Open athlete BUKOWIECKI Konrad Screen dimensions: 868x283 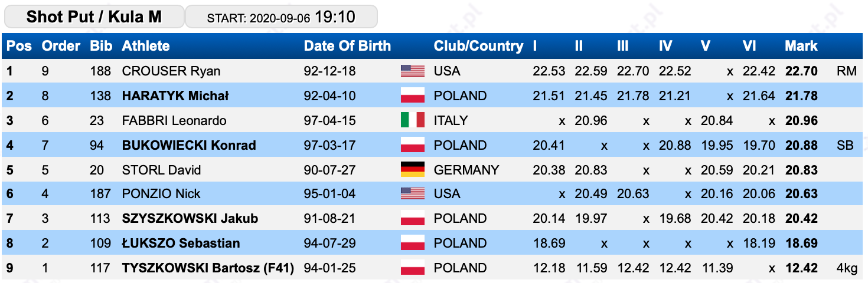tap(189, 146)
